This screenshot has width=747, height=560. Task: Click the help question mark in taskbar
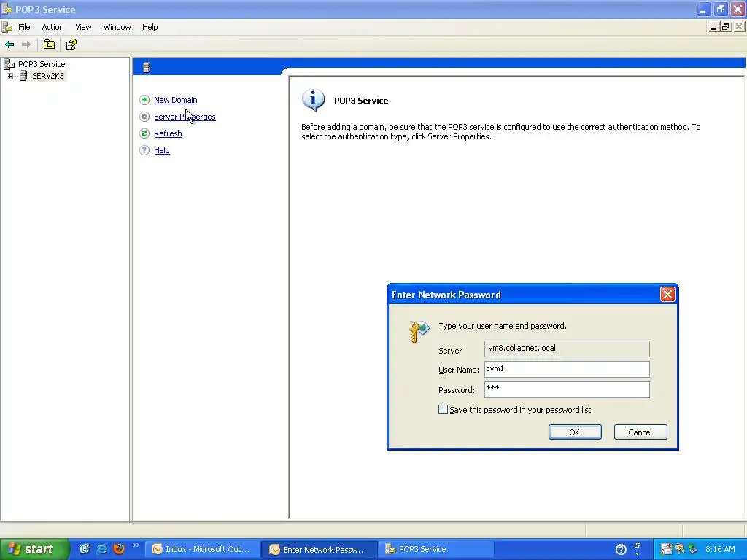pos(621,550)
